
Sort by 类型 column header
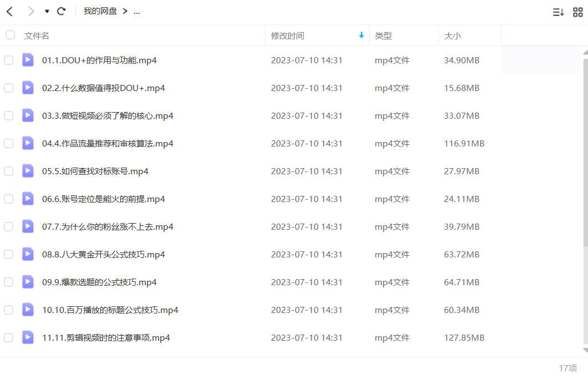click(383, 36)
